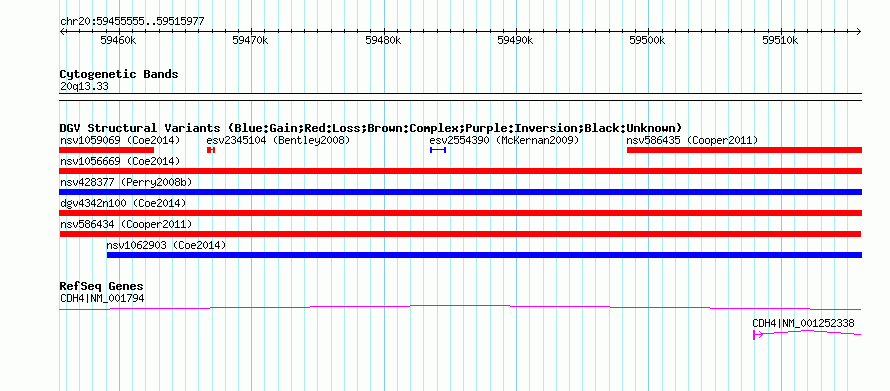Screen dimensions: 890x391
Task: Click the CDH4 NM_001794 magenta transcript line
Action: pyautogui.click(x=460, y=307)
